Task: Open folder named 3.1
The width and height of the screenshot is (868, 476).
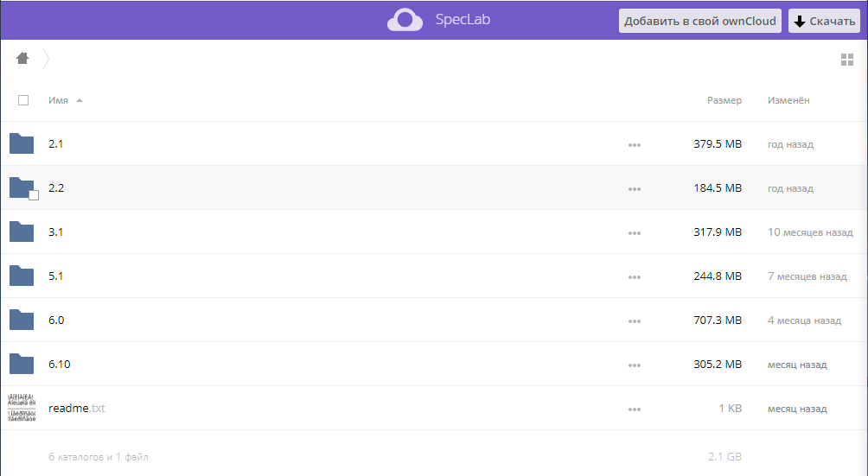Action: [56, 232]
